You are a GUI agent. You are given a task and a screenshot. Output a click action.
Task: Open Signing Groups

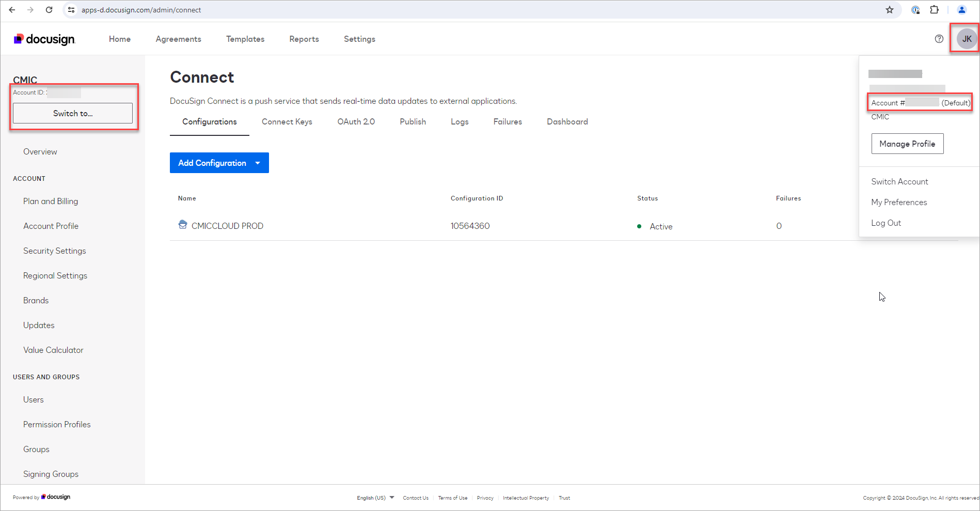(51, 474)
